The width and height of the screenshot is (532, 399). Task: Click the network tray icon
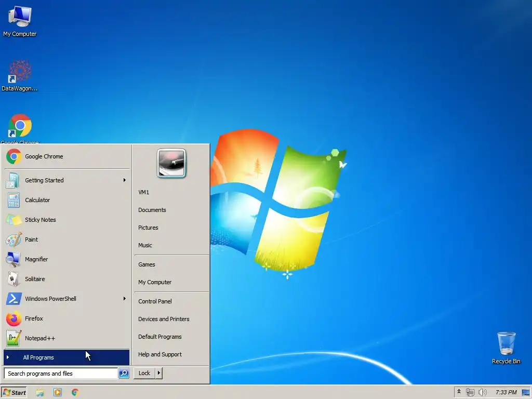(x=470, y=393)
